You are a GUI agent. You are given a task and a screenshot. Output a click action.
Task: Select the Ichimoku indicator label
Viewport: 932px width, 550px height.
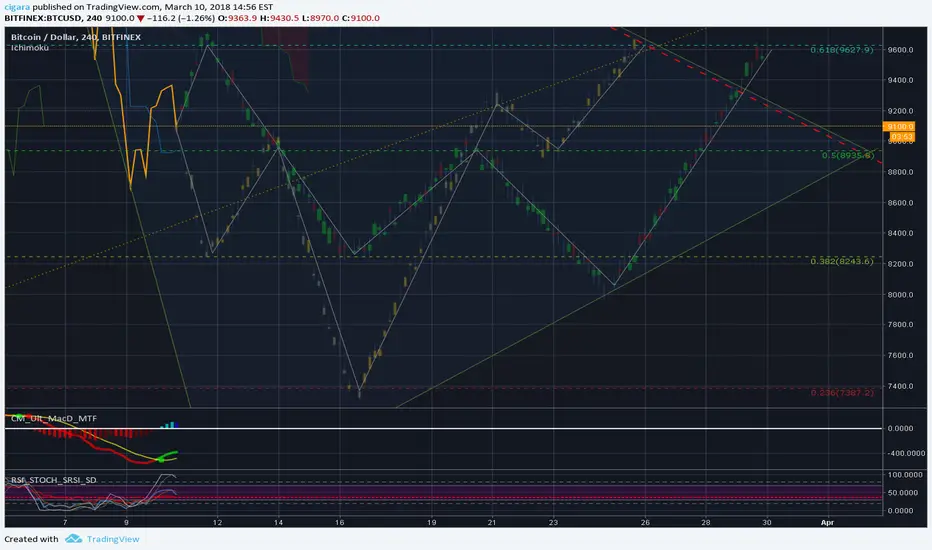(x=30, y=48)
